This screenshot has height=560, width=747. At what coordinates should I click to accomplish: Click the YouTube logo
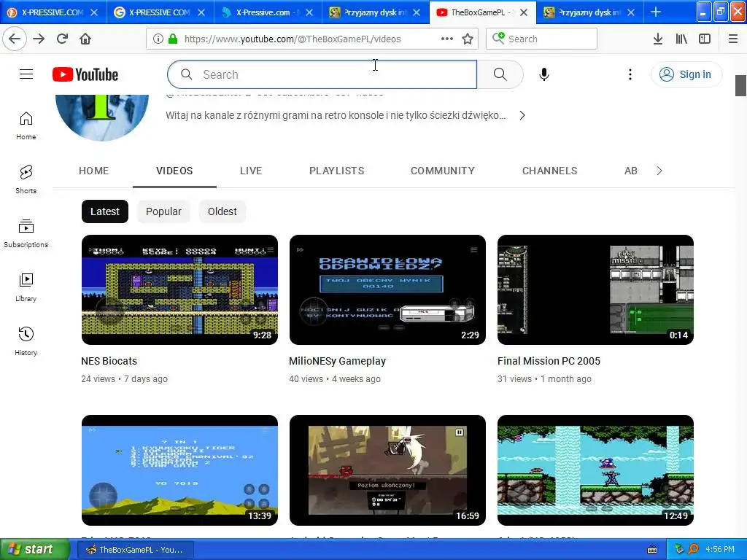85,74
